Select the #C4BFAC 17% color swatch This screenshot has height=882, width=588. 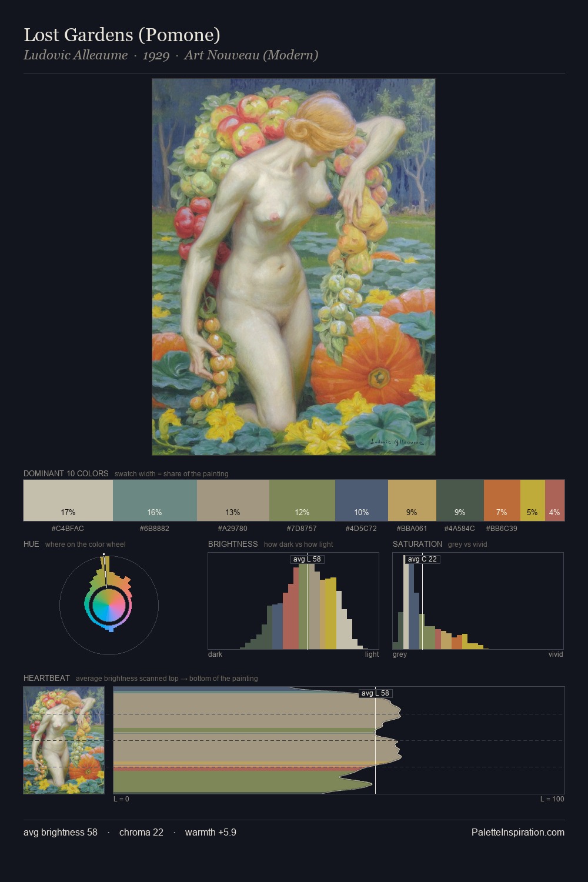68,500
